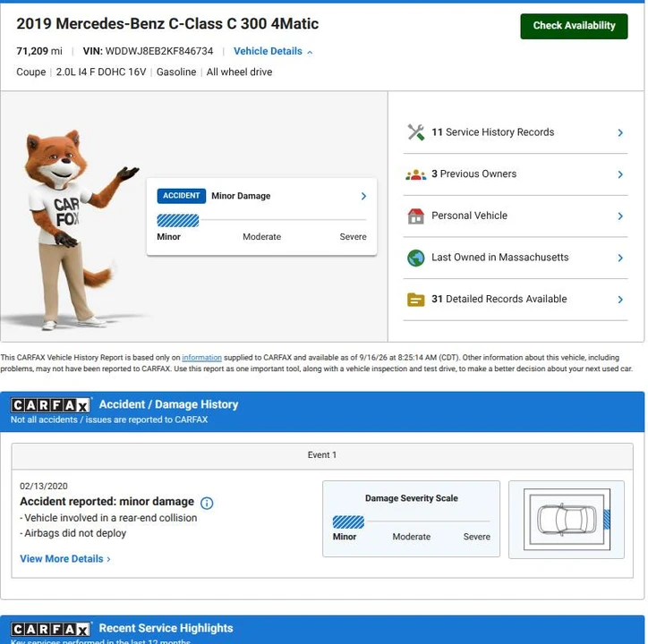
Task: Click 'Not all accidents / issues are reported' subtitle
Action: tap(109, 419)
